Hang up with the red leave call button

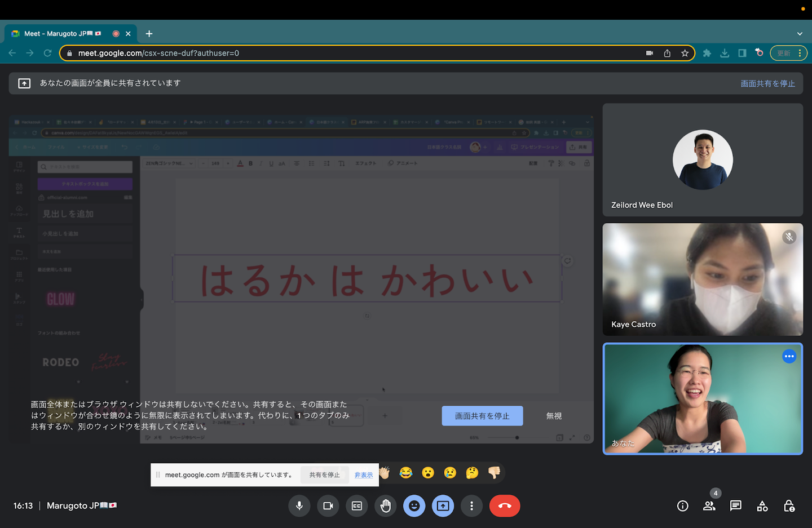[505, 506]
